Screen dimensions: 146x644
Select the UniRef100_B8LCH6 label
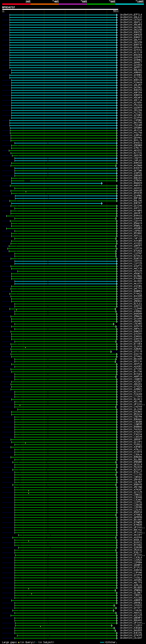coord(131,201)
